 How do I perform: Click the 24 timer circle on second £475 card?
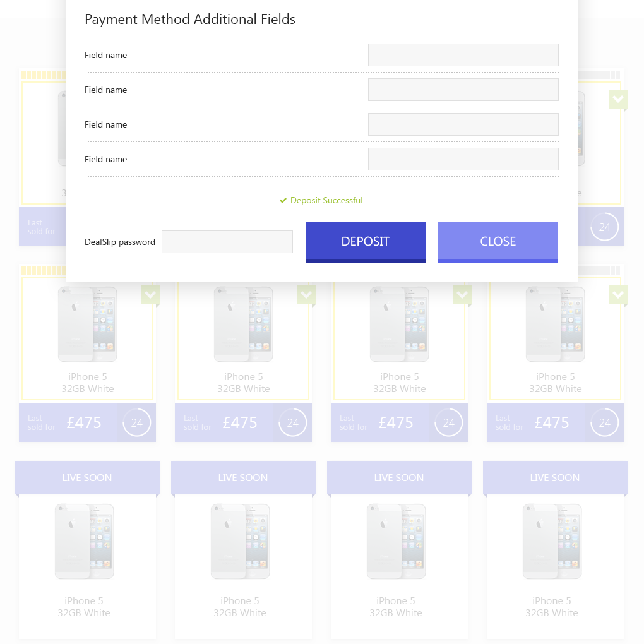point(293,422)
